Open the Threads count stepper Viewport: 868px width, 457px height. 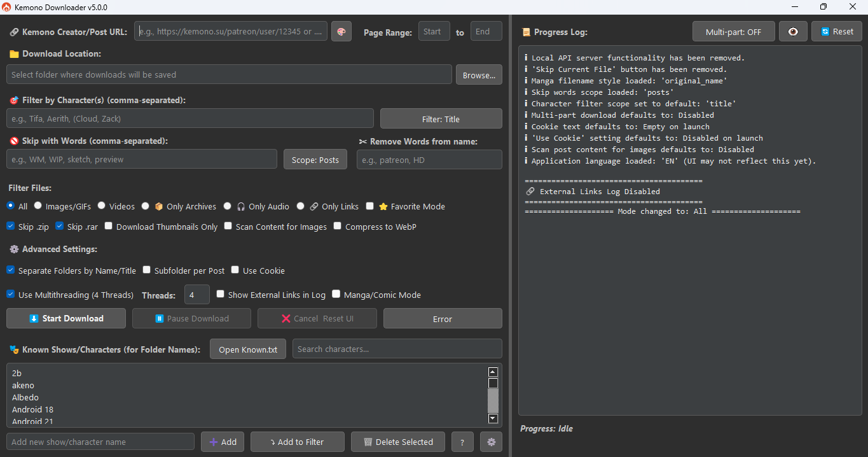pos(197,294)
